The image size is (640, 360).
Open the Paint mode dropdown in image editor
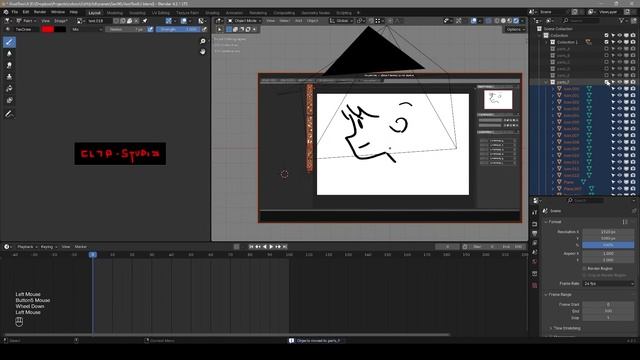[x=27, y=21]
